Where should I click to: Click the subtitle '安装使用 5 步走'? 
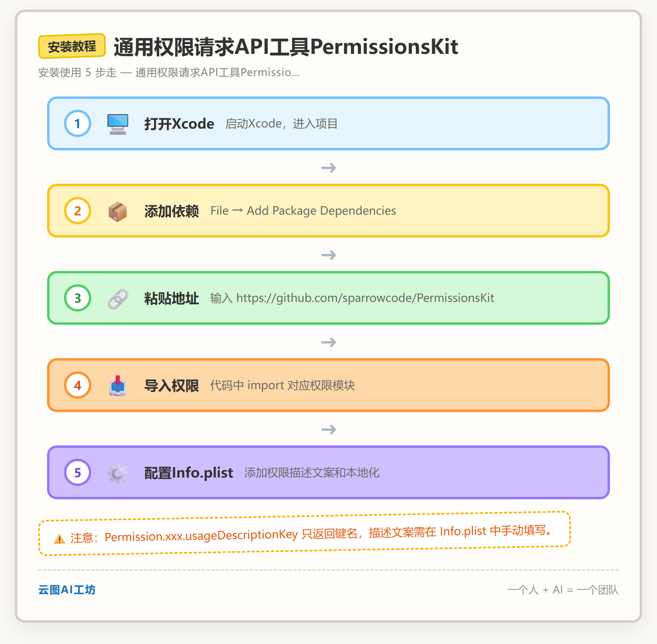[x=77, y=72]
